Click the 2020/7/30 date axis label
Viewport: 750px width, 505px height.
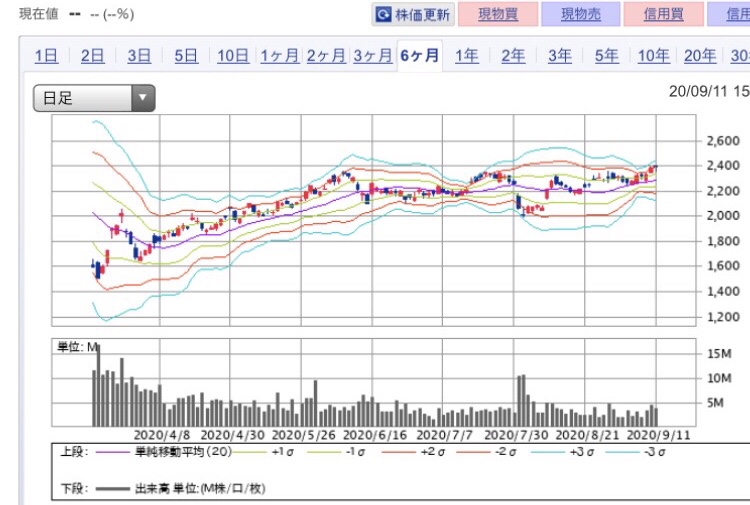tap(516, 435)
